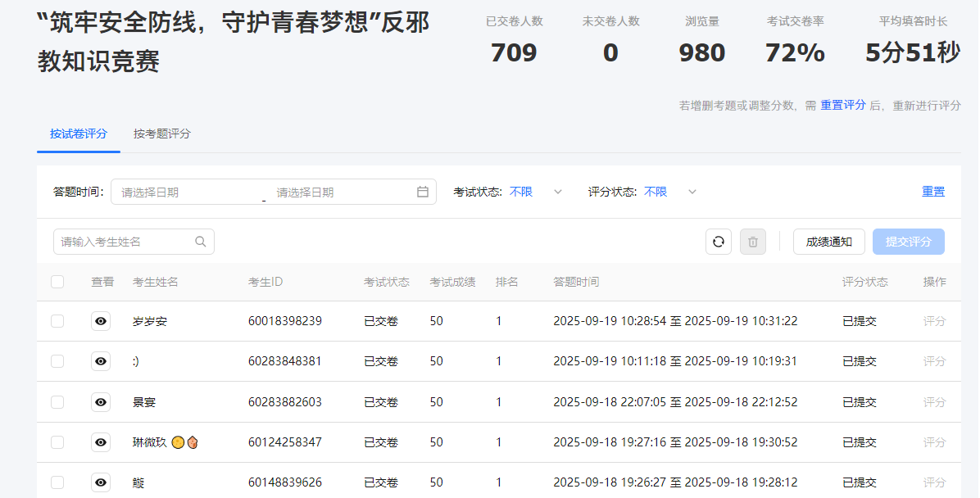Click the refresh icon button

pyautogui.click(x=719, y=242)
